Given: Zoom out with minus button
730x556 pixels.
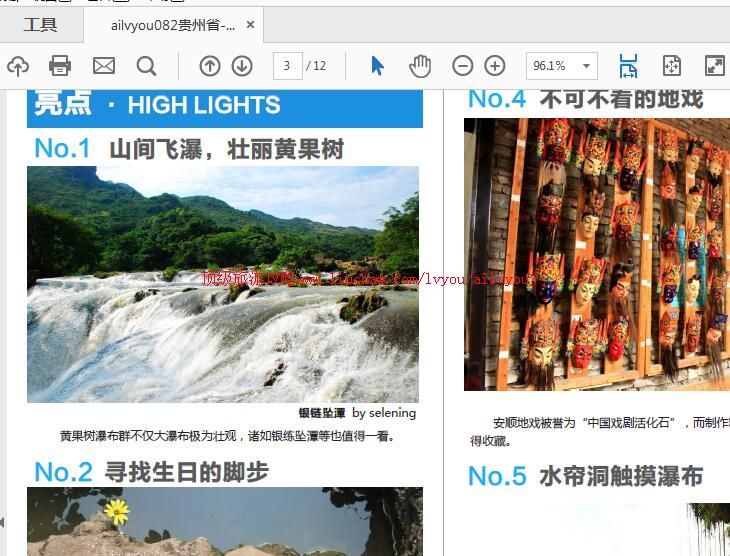Looking at the screenshot, I should click(462, 66).
